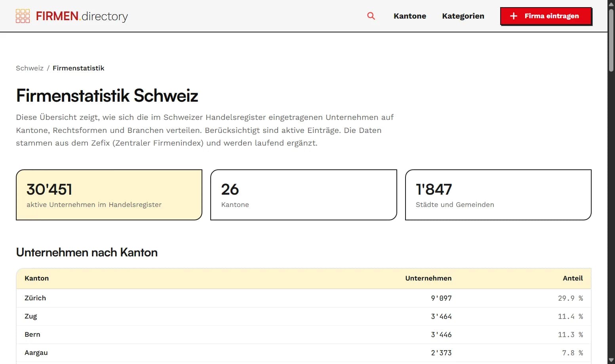
Task: Select the 26 Kantone card
Action: pyautogui.click(x=303, y=195)
